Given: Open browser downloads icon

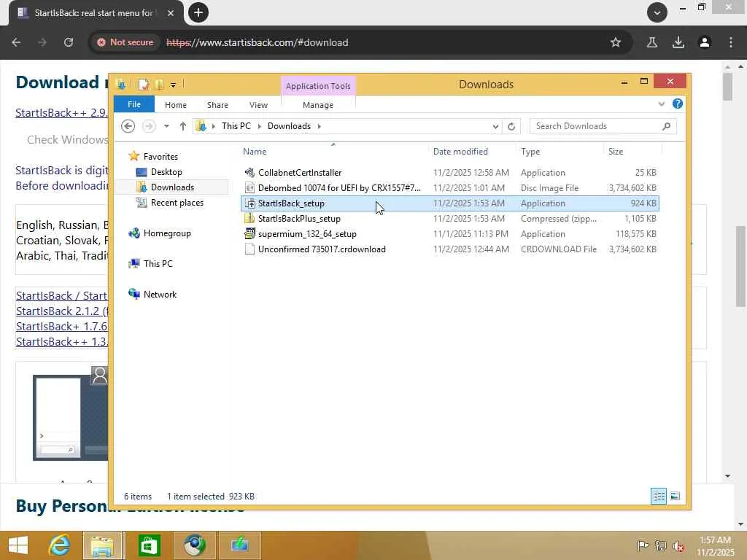Looking at the screenshot, I should pyautogui.click(x=678, y=42).
